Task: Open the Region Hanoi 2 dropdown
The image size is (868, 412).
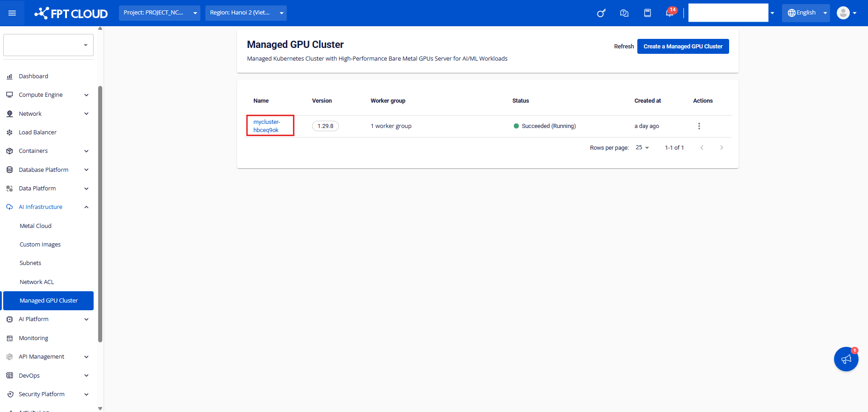Action: click(246, 13)
